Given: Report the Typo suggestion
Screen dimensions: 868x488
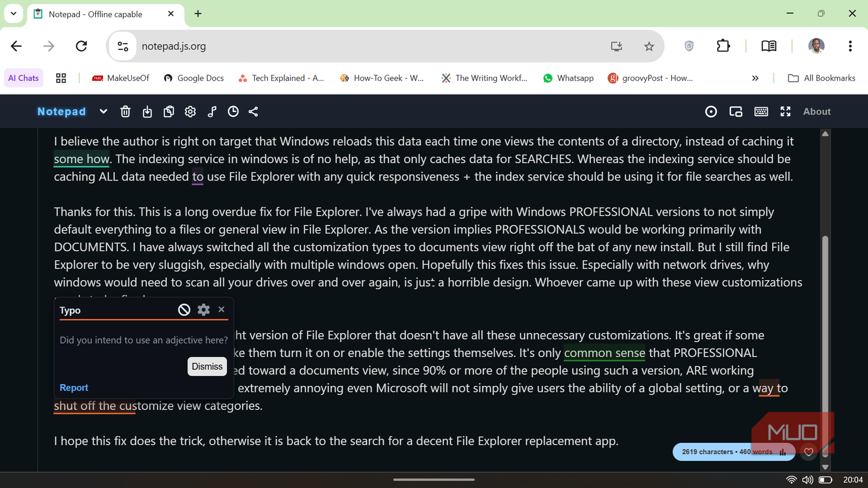Looking at the screenshot, I should (x=74, y=388).
